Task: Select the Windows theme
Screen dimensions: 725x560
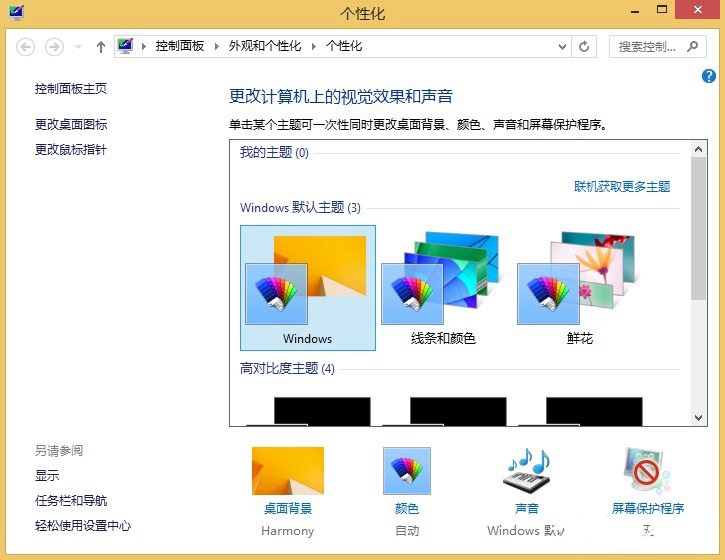Action: (x=307, y=288)
